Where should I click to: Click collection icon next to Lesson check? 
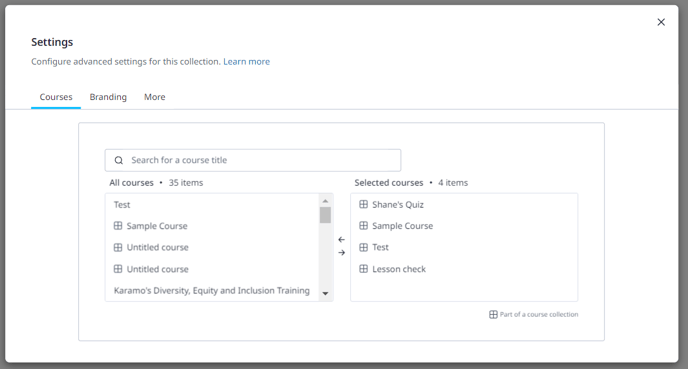[x=363, y=269]
